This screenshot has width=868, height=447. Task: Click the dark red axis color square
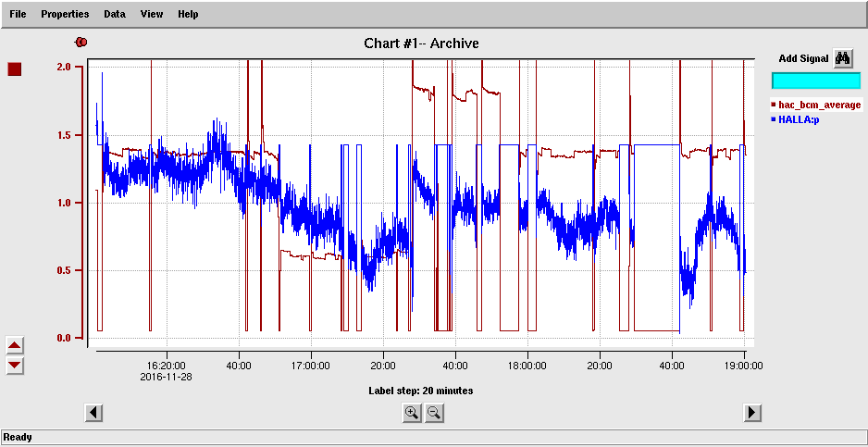tap(15, 69)
